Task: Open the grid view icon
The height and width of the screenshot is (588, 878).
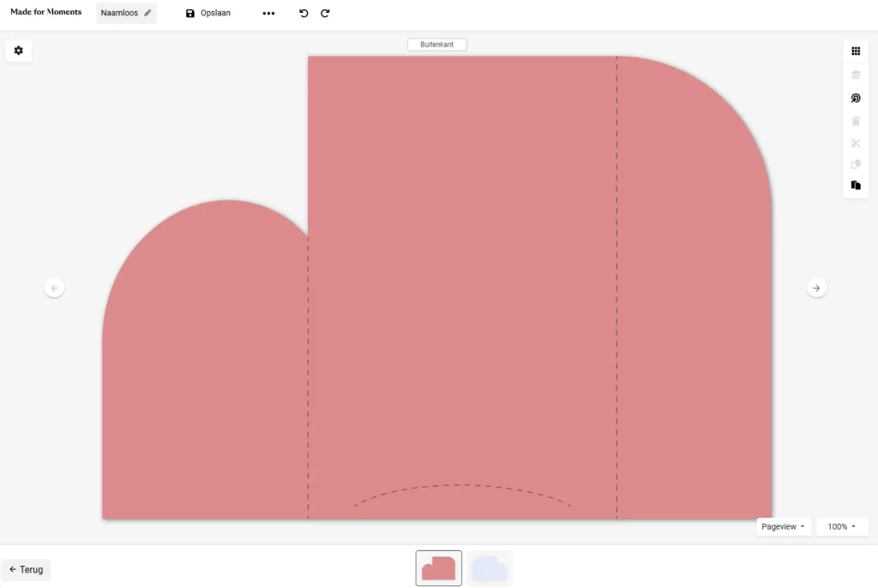Action: 855,51
